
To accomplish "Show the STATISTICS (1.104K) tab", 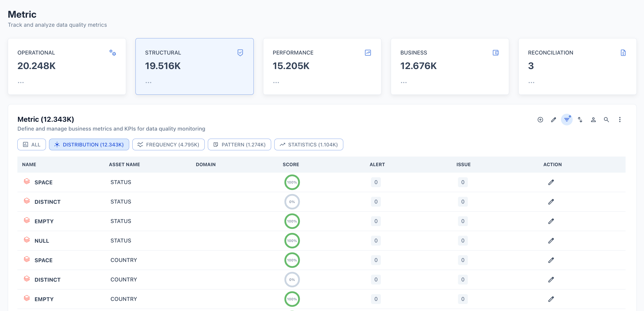I will [x=309, y=145].
